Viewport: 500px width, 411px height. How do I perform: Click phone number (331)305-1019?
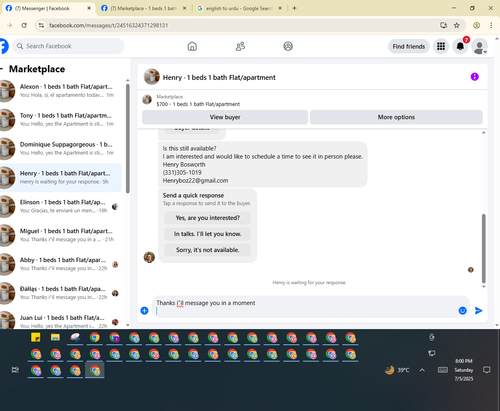182,173
